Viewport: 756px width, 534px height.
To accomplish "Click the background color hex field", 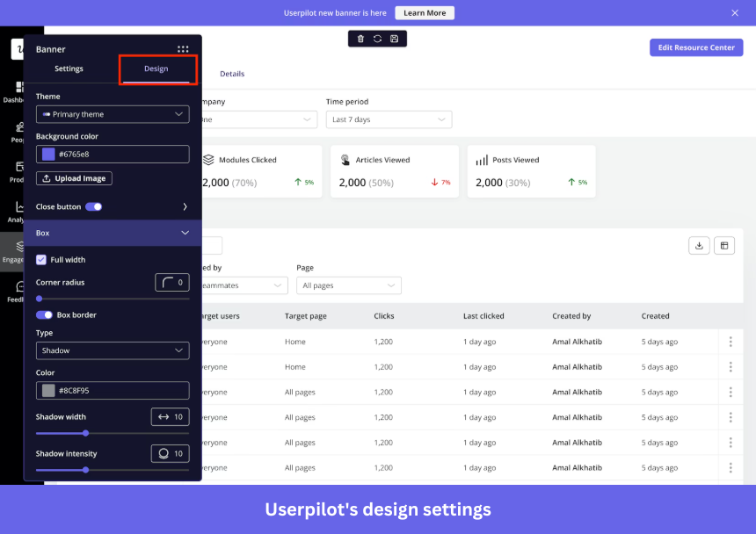I will coord(113,154).
